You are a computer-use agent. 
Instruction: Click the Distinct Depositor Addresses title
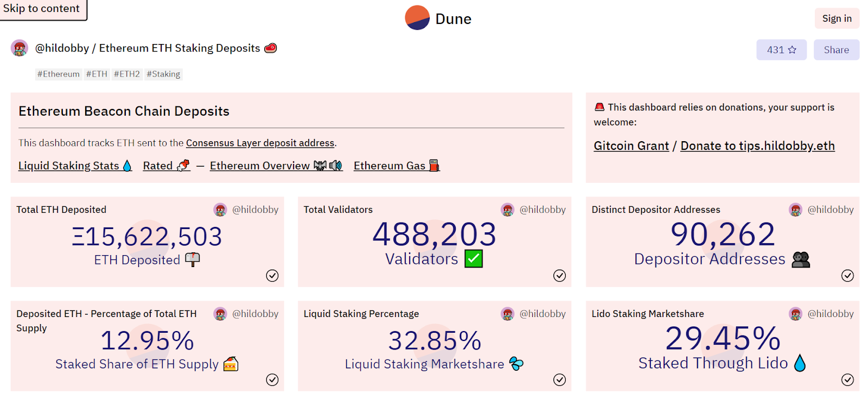click(x=656, y=210)
